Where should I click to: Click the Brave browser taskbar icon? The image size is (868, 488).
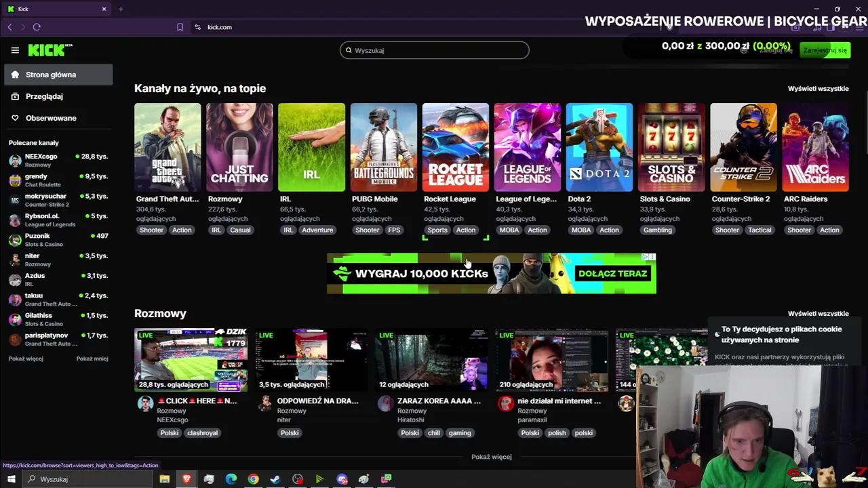coord(186,479)
